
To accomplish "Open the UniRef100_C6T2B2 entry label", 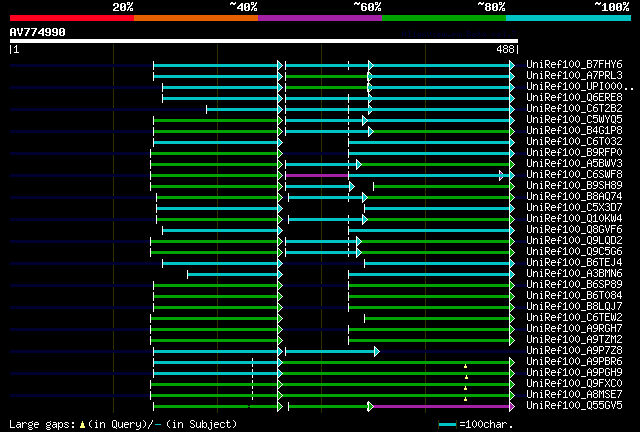I will pos(574,109).
